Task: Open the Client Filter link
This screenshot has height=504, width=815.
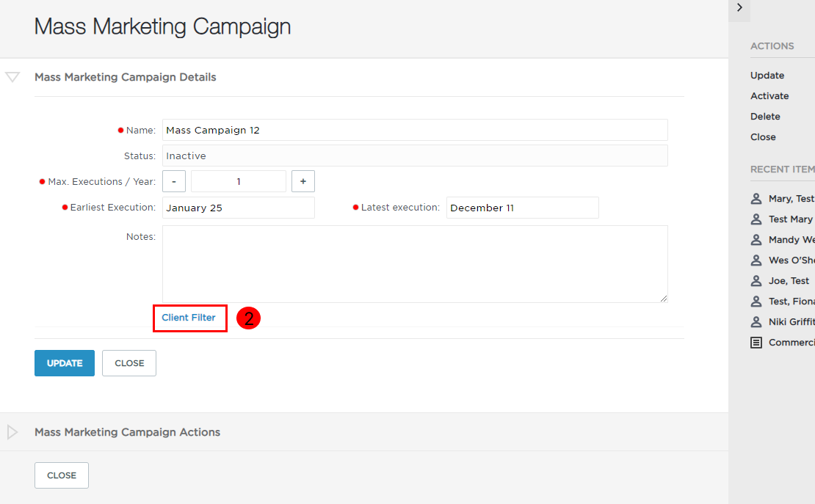Action: [189, 318]
